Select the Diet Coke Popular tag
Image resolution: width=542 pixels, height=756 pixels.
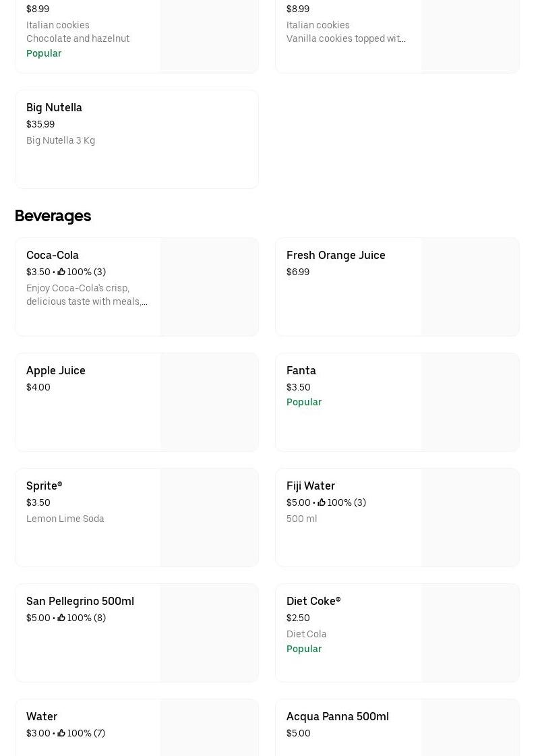[304, 649]
